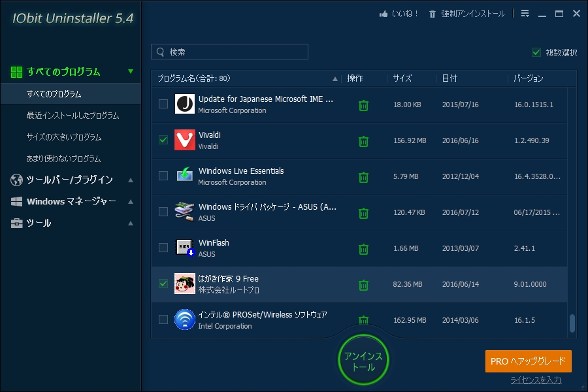588x392 pixels.
Task: Select すべてのプログラム in the sidebar submenu
Action: (71, 94)
